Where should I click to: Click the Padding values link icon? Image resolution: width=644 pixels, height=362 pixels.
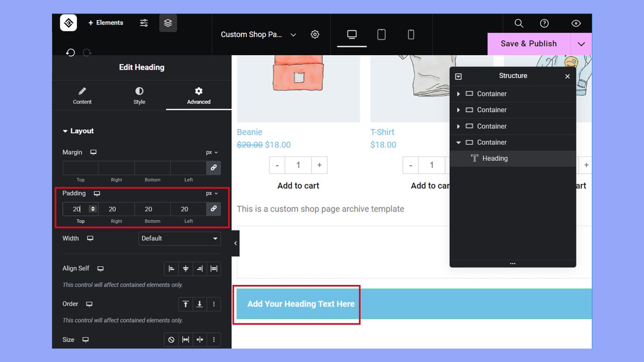click(214, 209)
